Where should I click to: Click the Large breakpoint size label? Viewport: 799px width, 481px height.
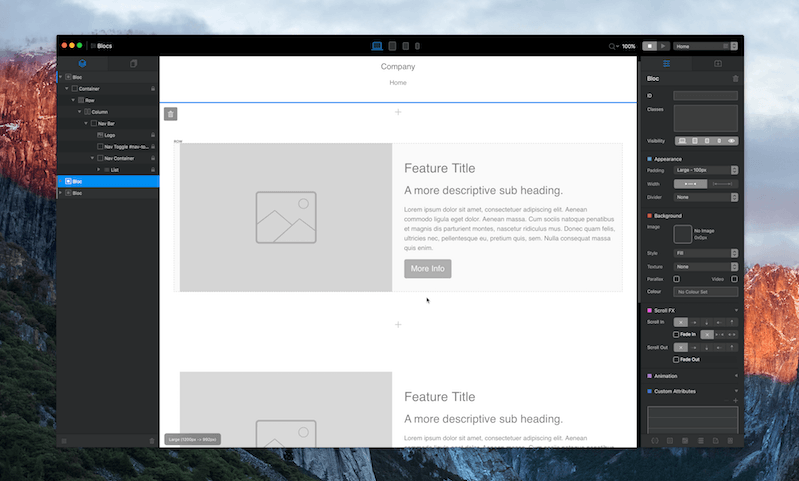coord(193,439)
